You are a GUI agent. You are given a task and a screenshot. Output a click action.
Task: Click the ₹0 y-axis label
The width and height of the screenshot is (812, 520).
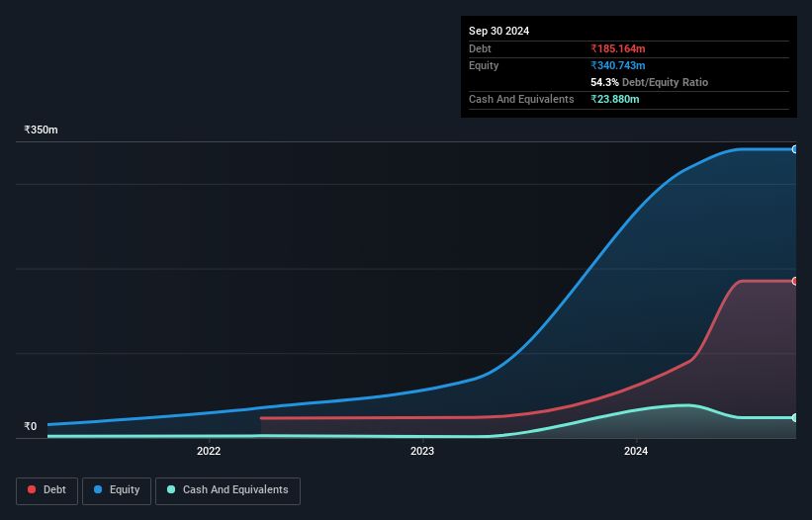coord(31,426)
